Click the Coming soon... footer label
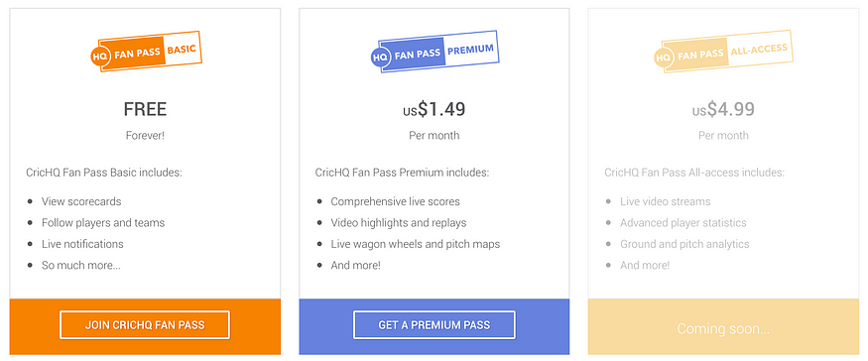This screenshot has height=361, width=868. pos(723,329)
